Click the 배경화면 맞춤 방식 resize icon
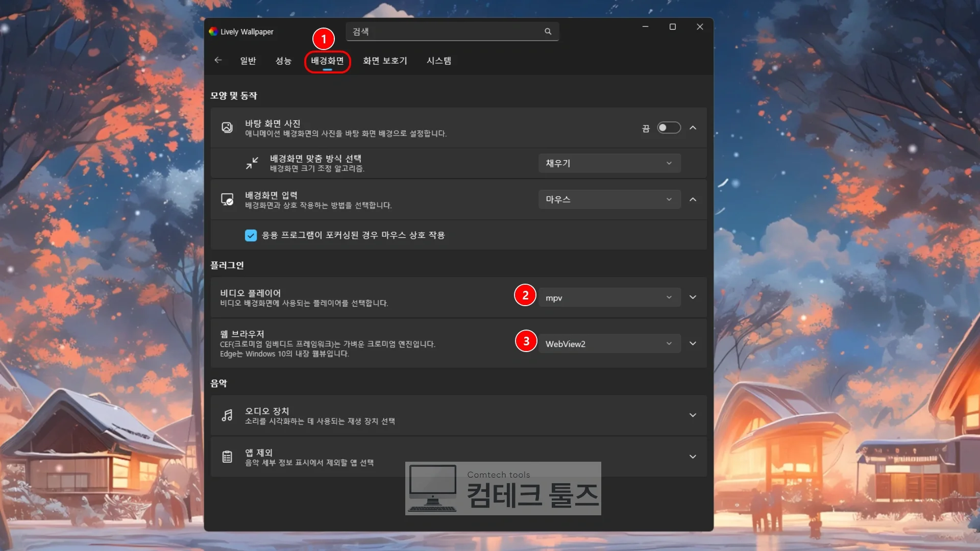 [252, 163]
